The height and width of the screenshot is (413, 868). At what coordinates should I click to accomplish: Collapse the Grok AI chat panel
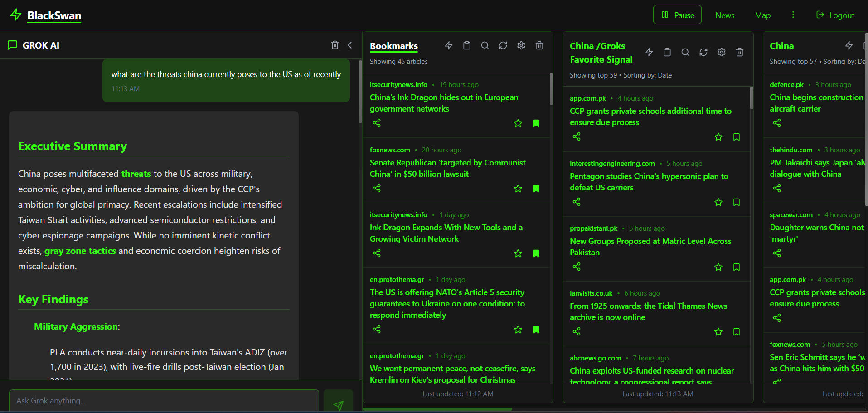(350, 45)
